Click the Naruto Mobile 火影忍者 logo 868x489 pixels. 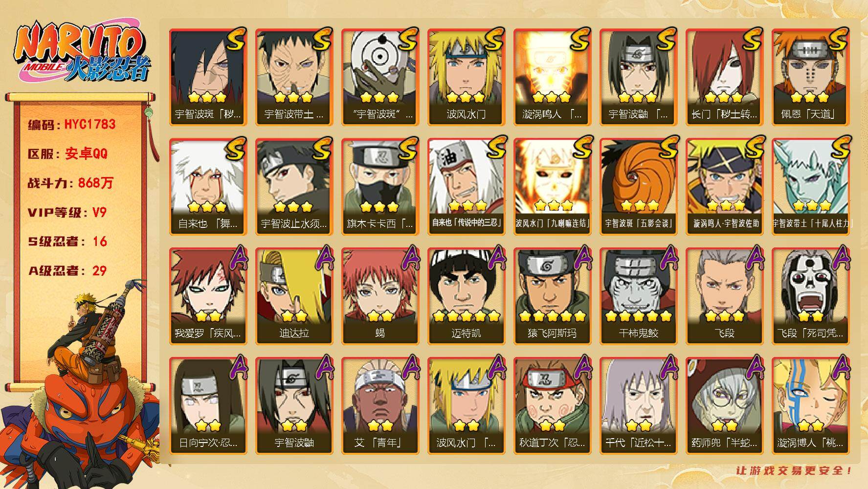click(x=81, y=52)
